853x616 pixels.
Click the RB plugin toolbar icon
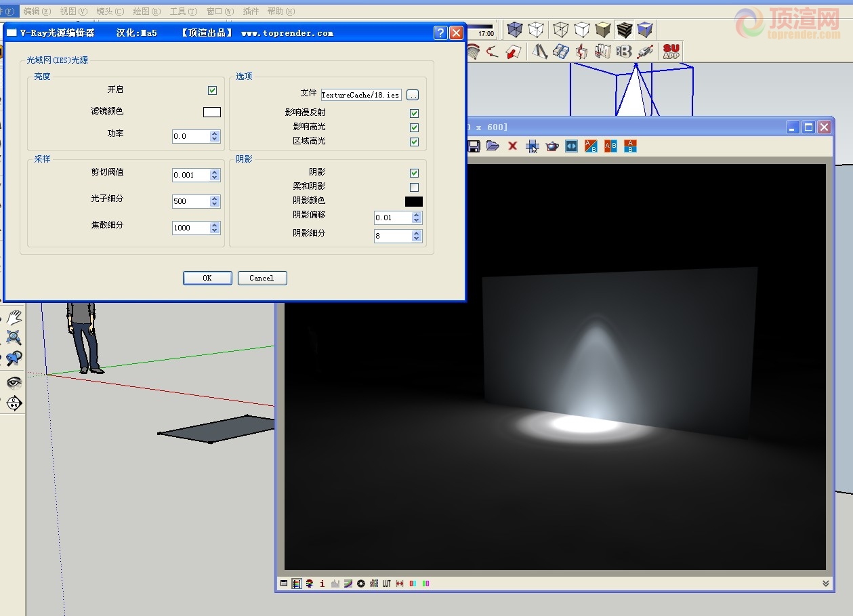623,52
